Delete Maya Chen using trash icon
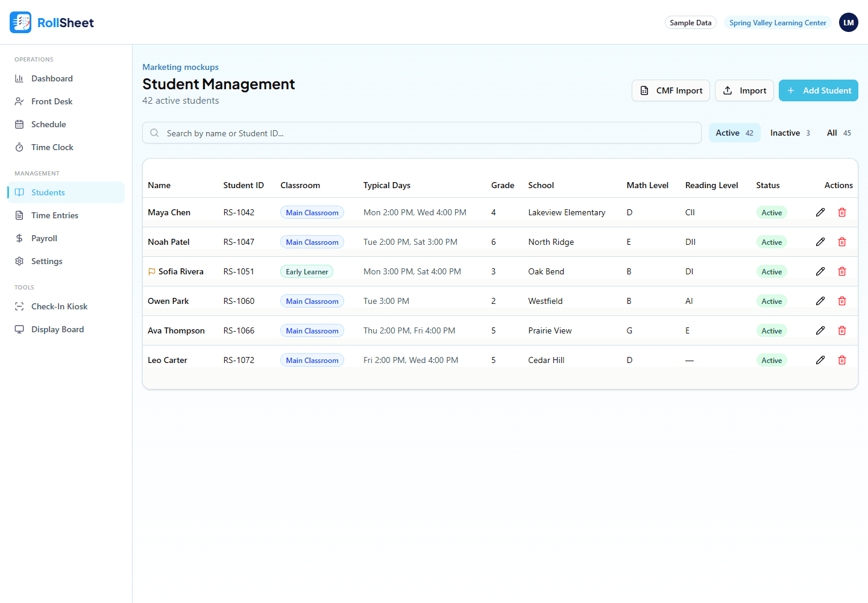 coord(842,212)
